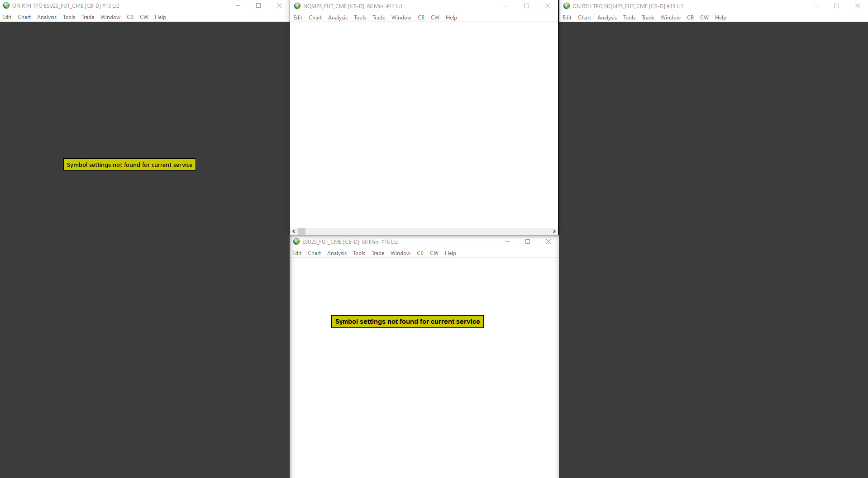Open Edit menu in TPO ESU25 chart #13
This screenshot has height=478, width=868.
[x=7, y=17]
